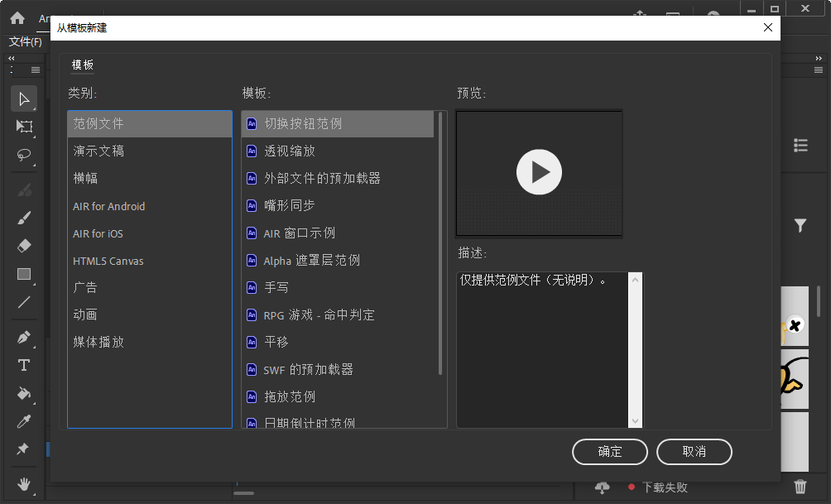Click the trash icon below the assets panel
The height and width of the screenshot is (504, 831).
800,487
